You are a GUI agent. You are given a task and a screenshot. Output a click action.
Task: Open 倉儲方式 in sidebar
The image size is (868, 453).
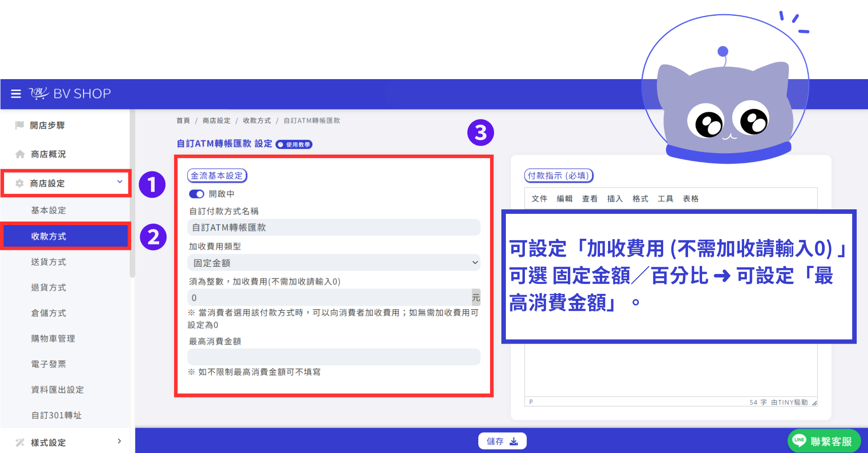point(48,313)
